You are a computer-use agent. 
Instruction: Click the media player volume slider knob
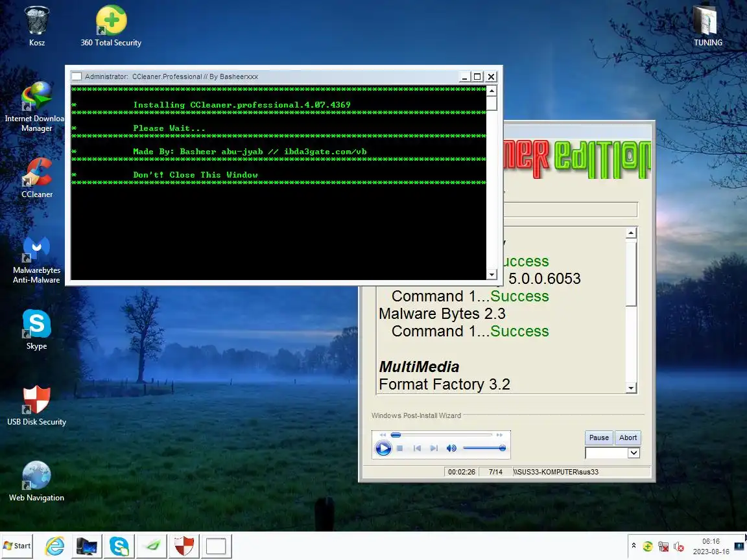click(502, 448)
